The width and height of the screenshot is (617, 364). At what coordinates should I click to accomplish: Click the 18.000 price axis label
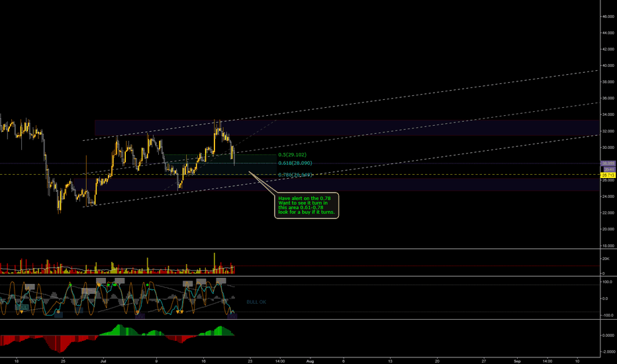608,246
